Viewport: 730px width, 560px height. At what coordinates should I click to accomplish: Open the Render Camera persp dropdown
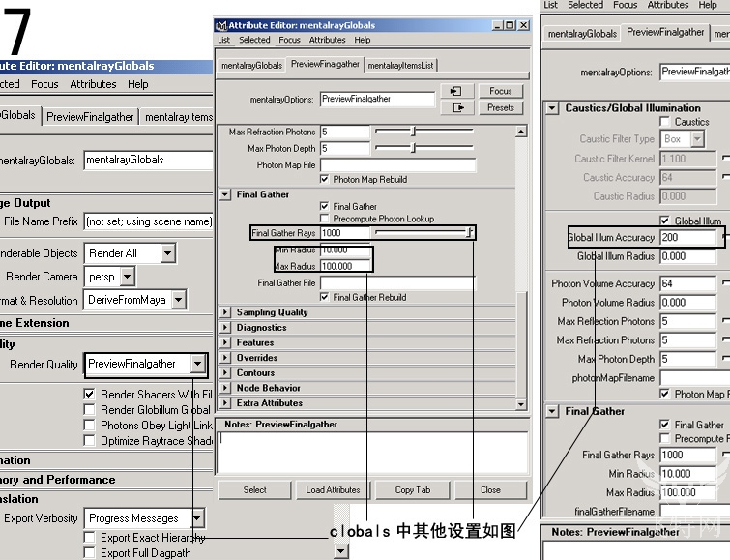[x=127, y=277]
